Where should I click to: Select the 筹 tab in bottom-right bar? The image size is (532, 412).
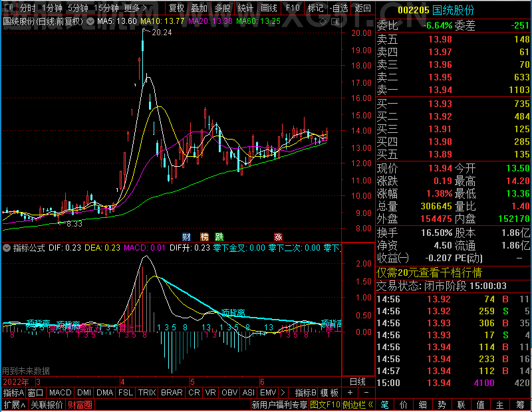pos(521,405)
